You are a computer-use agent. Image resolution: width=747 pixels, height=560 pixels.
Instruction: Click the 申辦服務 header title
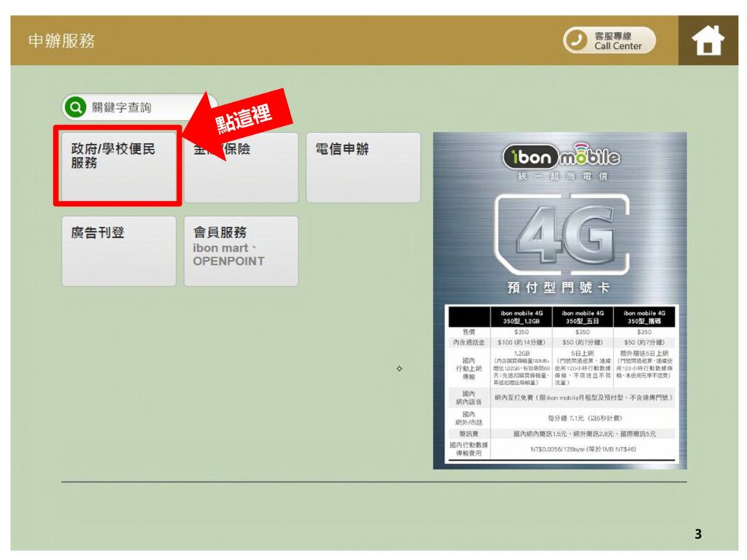tap(62, 41)
